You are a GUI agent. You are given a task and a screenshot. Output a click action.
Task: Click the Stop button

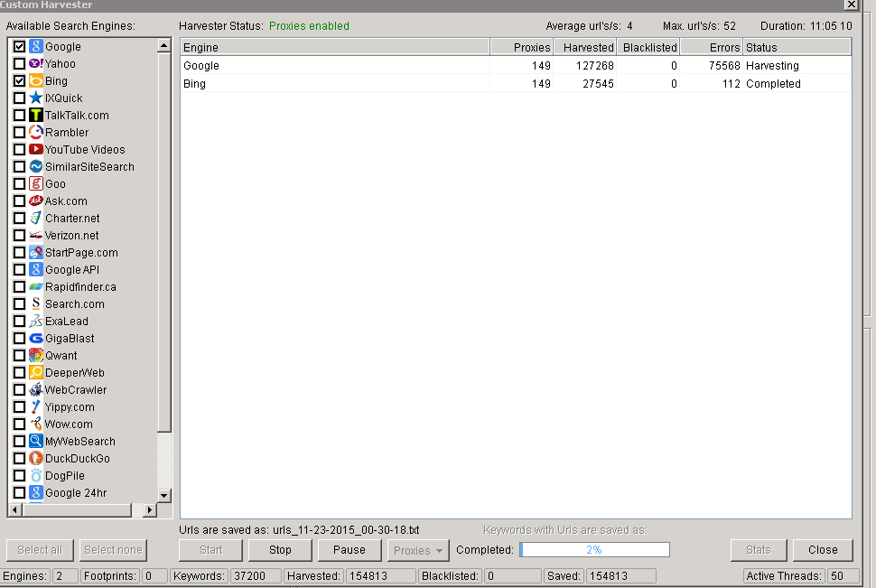tap(280, 550)
